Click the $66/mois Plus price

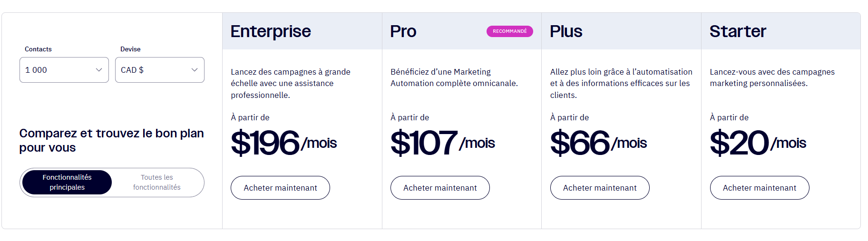pos(598,143)
